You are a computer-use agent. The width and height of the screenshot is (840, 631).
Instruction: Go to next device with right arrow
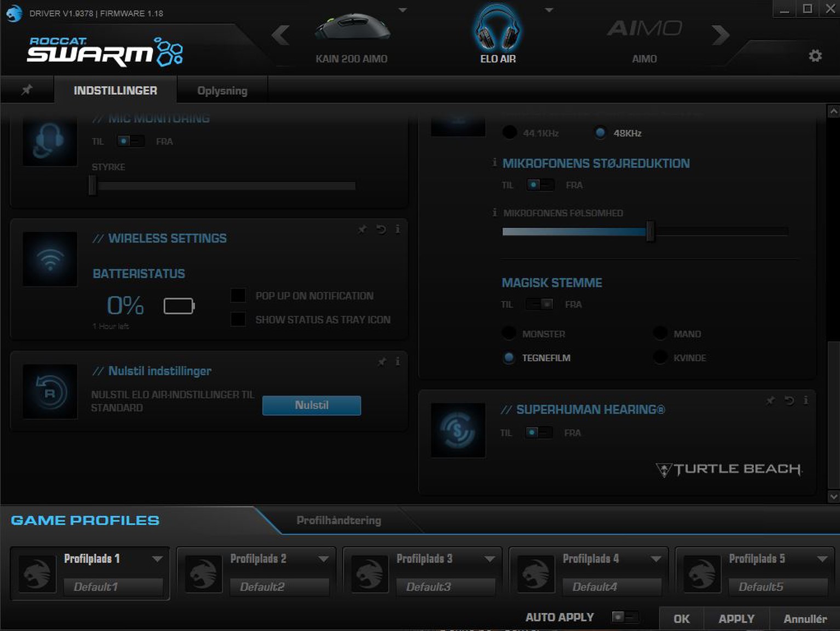pyautogui.click(x=721, y=35)
